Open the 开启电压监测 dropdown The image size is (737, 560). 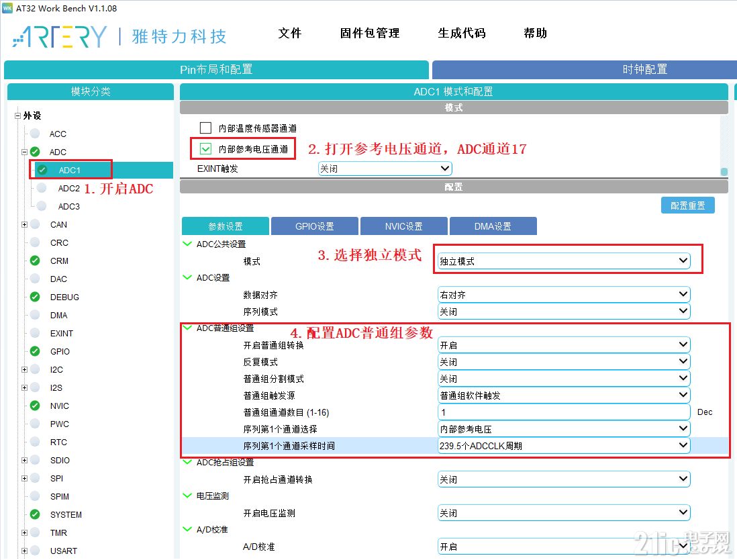[564, 513]
